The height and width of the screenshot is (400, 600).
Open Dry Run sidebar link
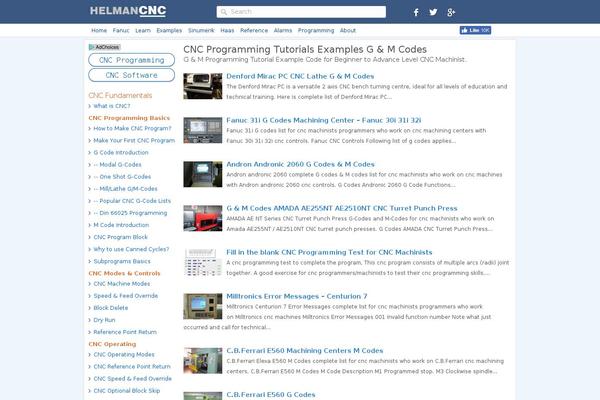point(104,320)
